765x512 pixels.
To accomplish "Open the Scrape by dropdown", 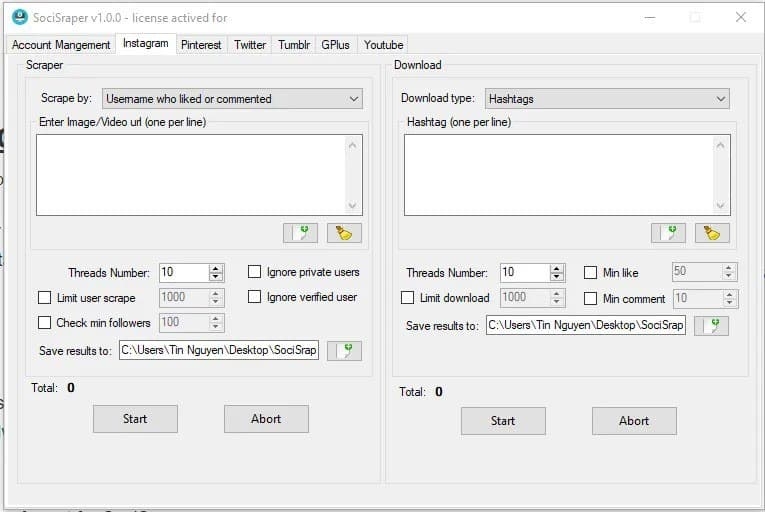I will (232, 99).
